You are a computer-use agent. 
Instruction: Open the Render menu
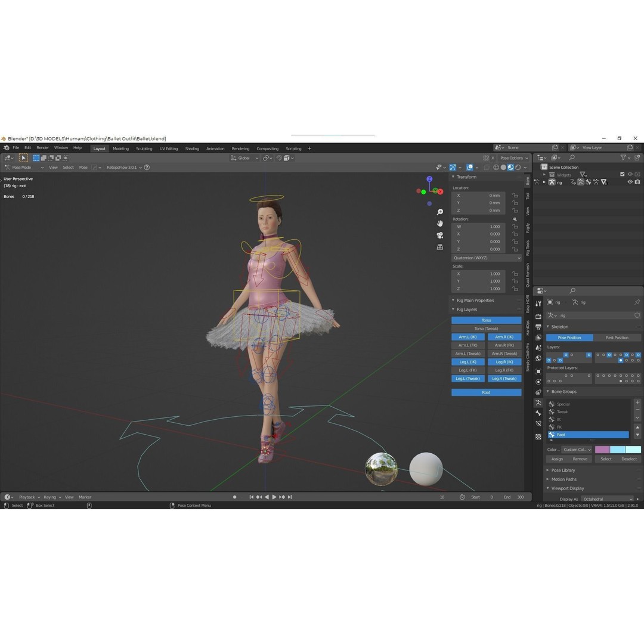pyautogui.click(x=42, y=148)
